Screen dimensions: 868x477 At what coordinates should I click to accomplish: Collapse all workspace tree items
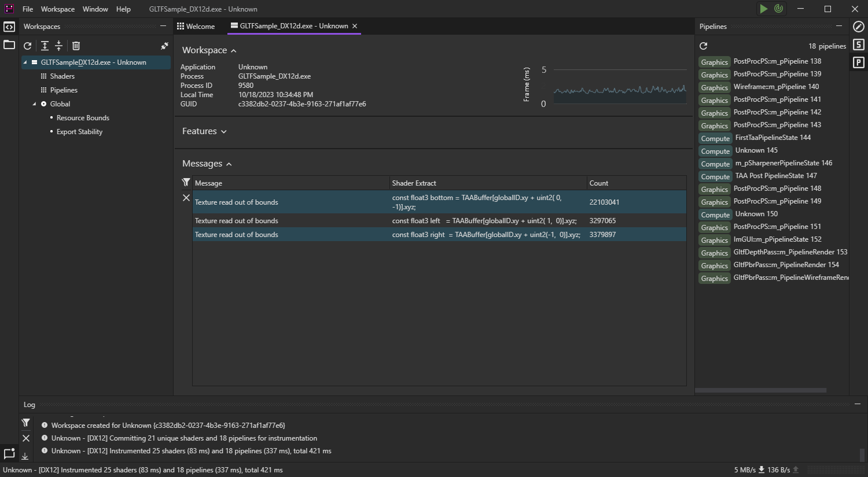tap(59, 46)
